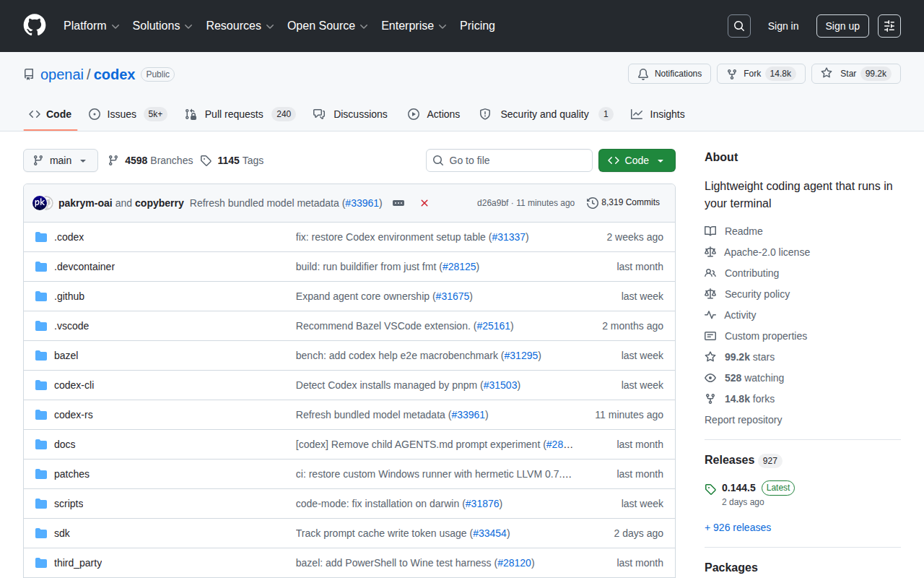
Task: Click the folder icon for bazel
Action: [x=41, y=355]
